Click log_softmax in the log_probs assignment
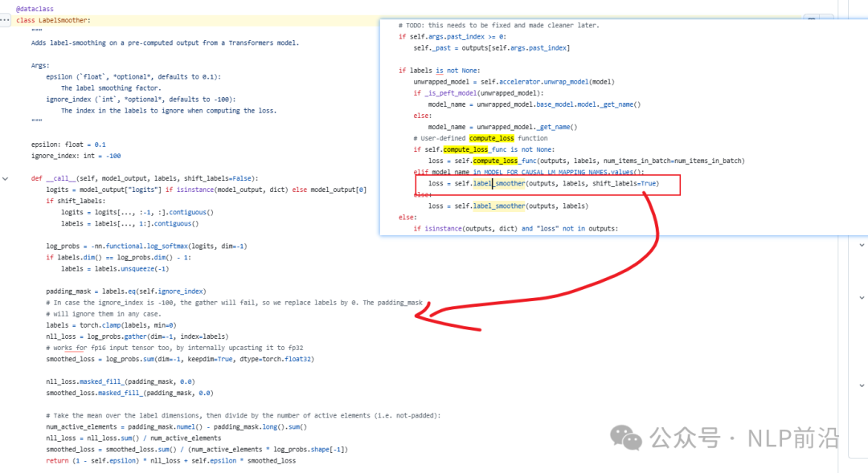 pyautogui.click(x=167, y=247)
